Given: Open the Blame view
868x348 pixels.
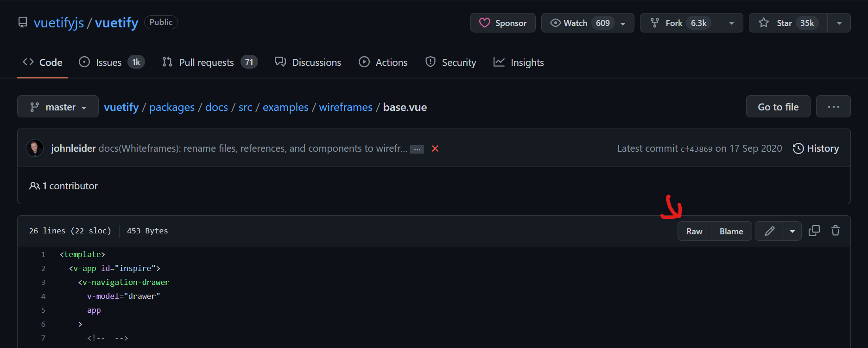Looking at the screenshot, I should click(731, 231).
